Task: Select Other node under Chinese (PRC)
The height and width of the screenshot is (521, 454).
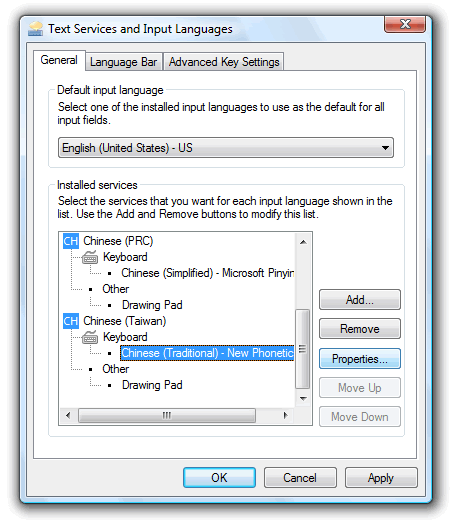Action: pyautogui.click(x=115, y=289)
